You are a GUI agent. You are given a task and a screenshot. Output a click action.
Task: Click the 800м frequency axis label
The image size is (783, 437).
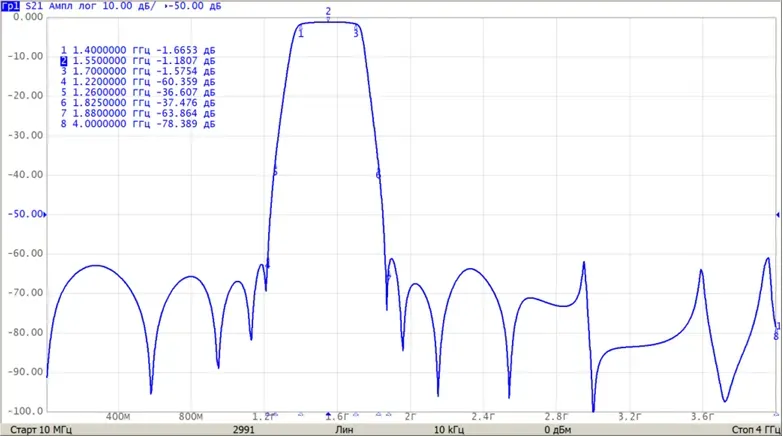191,417
